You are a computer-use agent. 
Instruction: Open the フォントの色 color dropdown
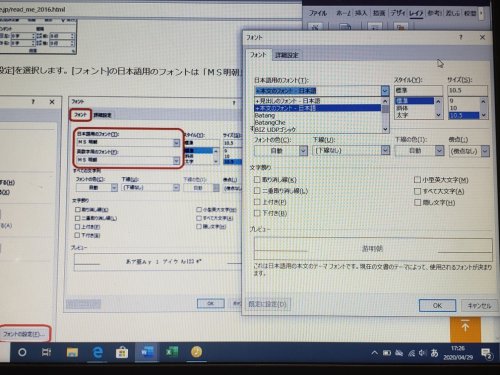(x=303, y=151)
